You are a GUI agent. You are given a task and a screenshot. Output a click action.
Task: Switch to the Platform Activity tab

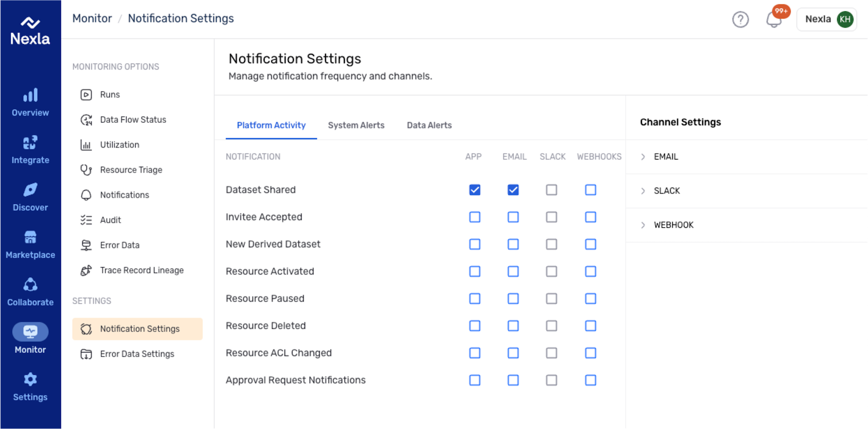pyautogui.click(x=271, y=125)
